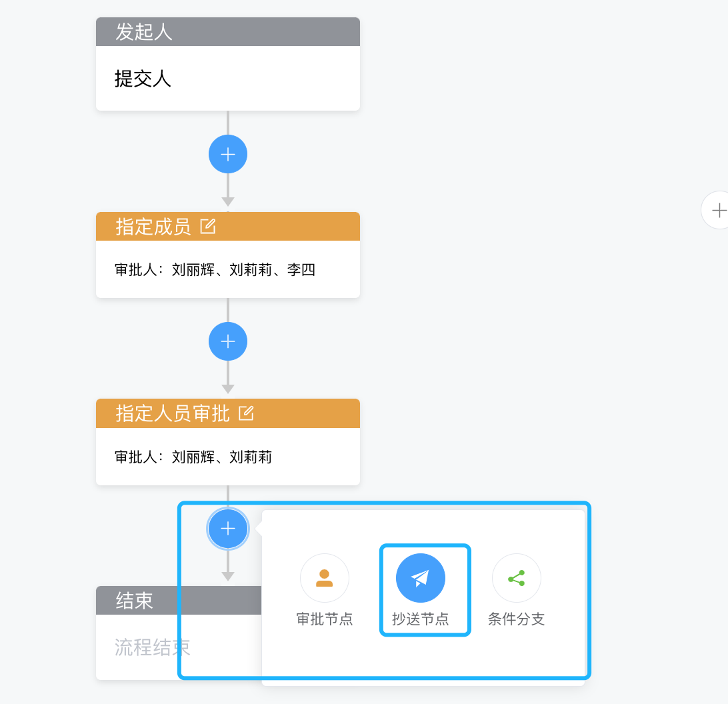Click the 抄送节点 label
This screenshot has width=728, height=704.
tap(420, 619)
